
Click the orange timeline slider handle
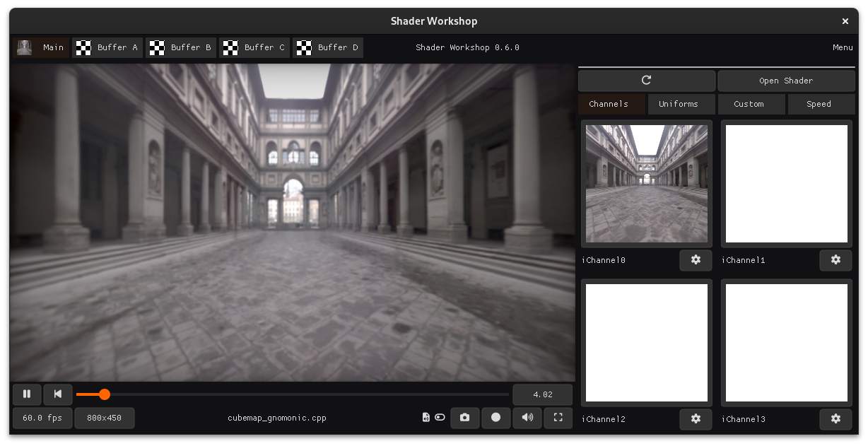tap(105, 394)
